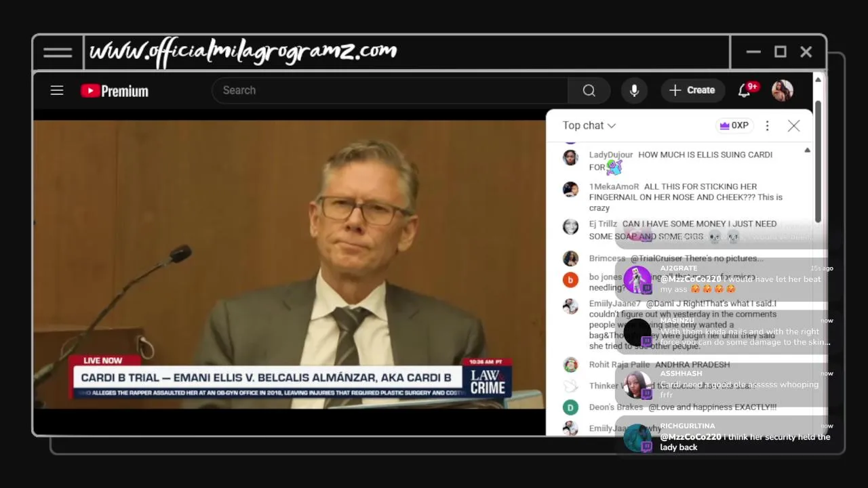
Task: Open the overlay window hamburger menu
Action: [58, 52]
